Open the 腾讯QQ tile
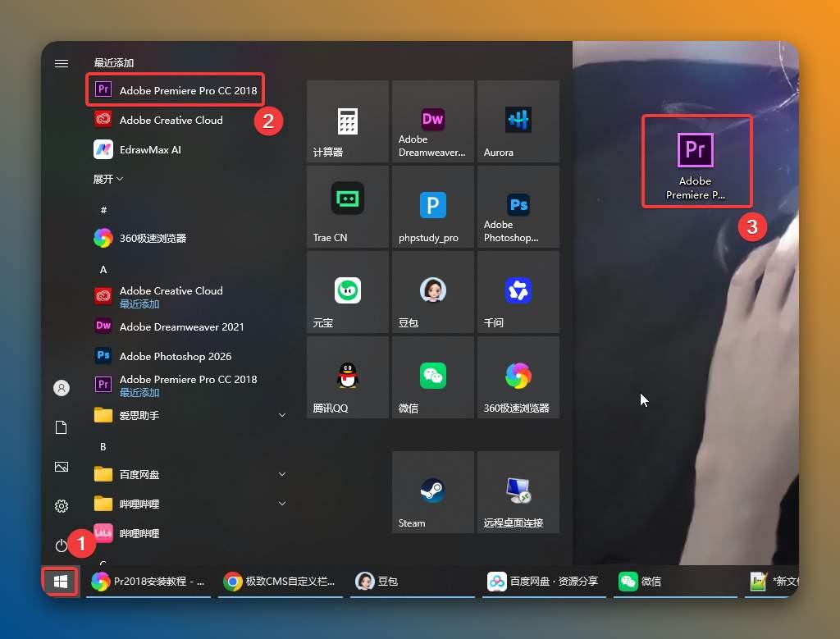This screenshot has height=639, width=840. tap(348, 377)
